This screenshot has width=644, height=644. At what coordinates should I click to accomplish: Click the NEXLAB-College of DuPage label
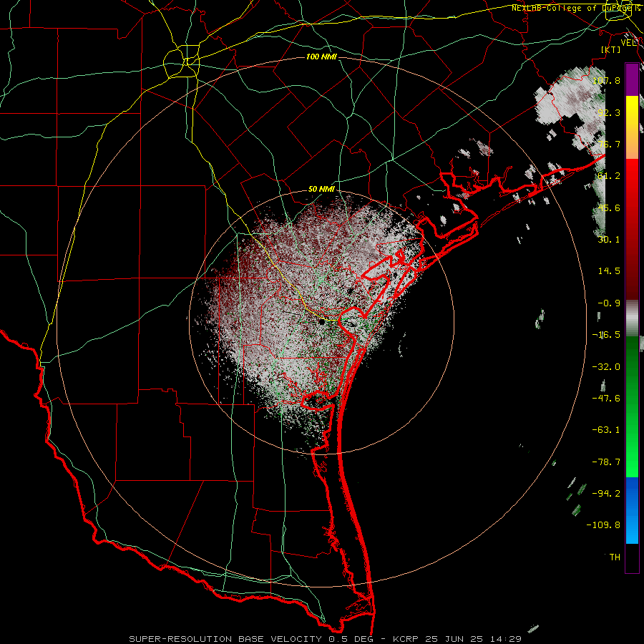pos(576,8)
